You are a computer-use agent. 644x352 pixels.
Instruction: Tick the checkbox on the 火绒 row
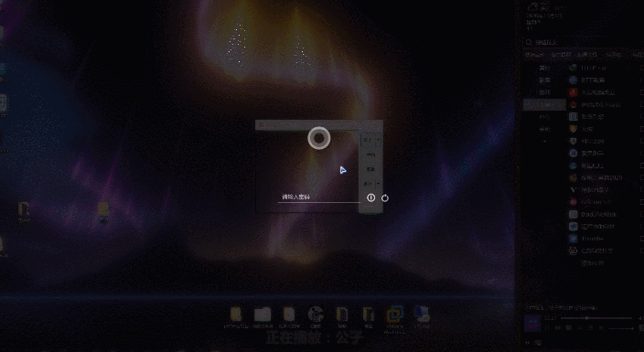pyautogui.click(x=642, y=129)
